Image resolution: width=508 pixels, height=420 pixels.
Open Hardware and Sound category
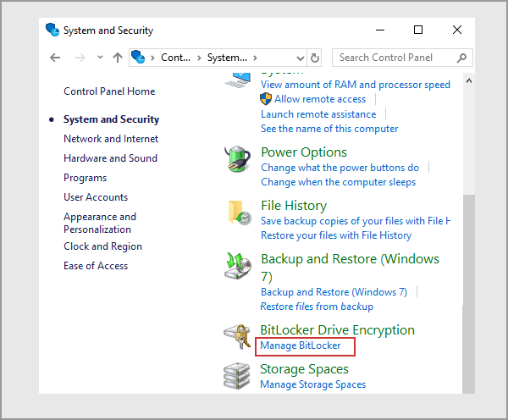(x=110, y=158)
